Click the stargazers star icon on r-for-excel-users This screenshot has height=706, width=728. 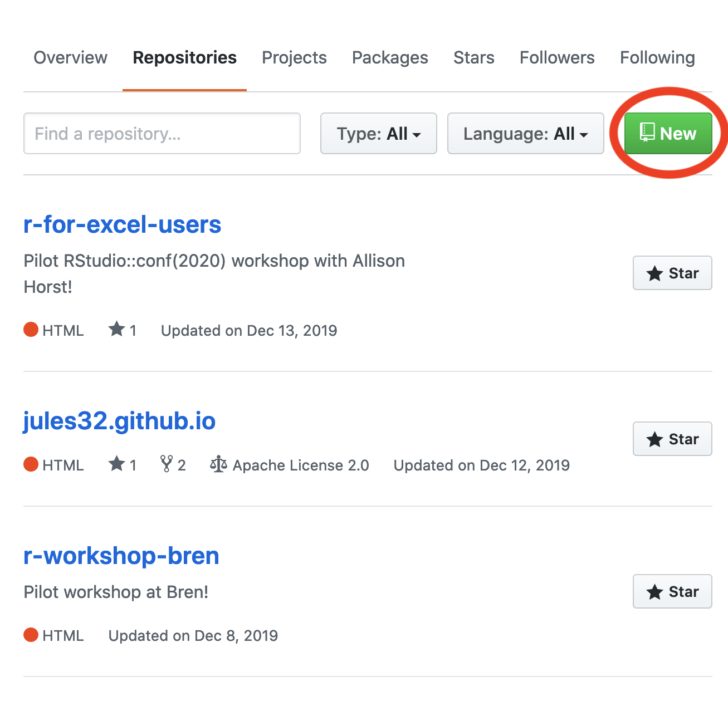[x=116, y=329]
